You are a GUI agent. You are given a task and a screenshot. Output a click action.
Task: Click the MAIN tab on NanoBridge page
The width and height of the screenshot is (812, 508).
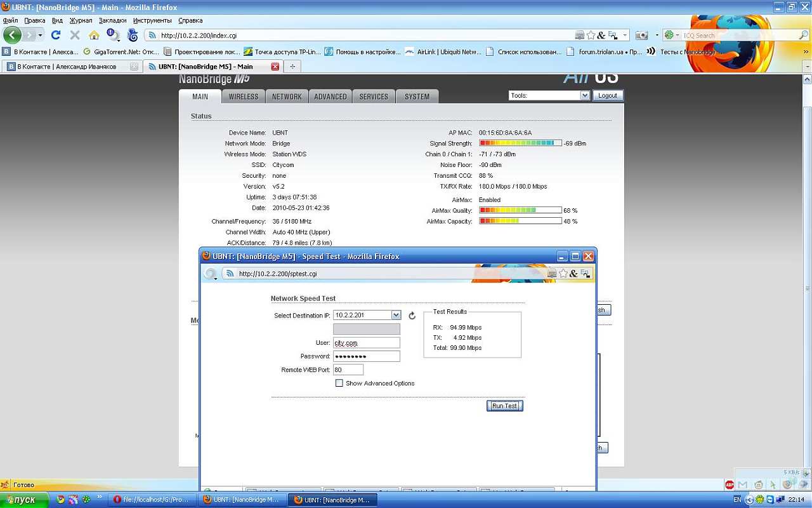[200, 97]
